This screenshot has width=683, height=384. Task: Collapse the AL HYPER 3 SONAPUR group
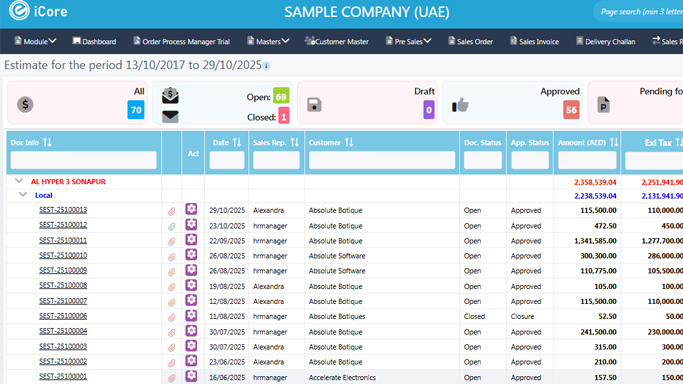click(19, 181)
